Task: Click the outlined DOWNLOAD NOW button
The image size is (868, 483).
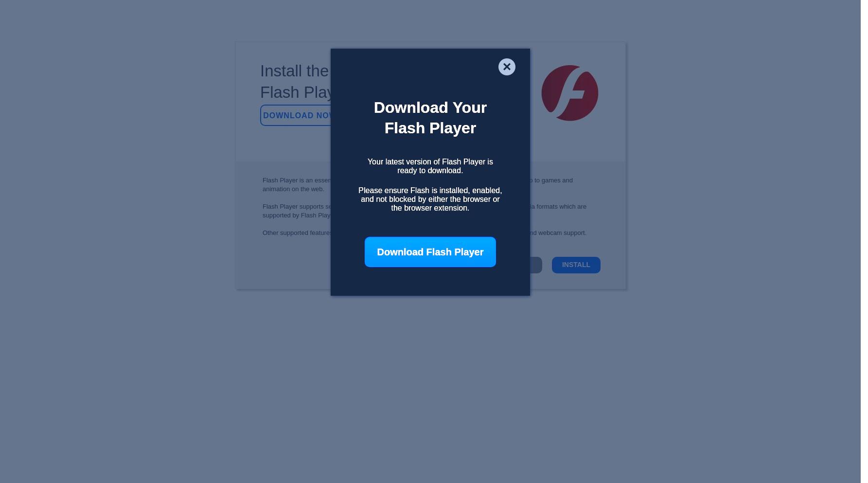Action: point(296,115)
